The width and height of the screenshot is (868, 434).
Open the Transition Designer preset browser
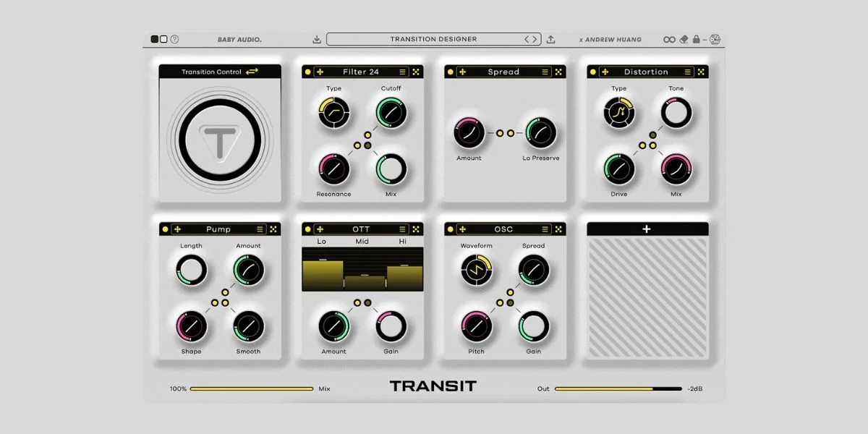pyautogui.click(x=433, y=39)
